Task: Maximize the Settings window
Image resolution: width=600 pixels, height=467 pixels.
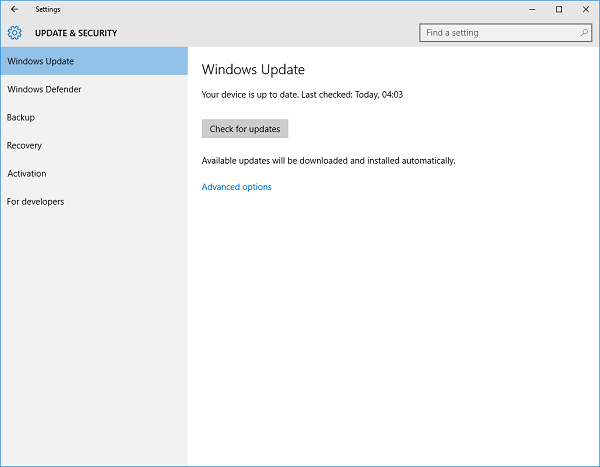Action: coord(559,9)
